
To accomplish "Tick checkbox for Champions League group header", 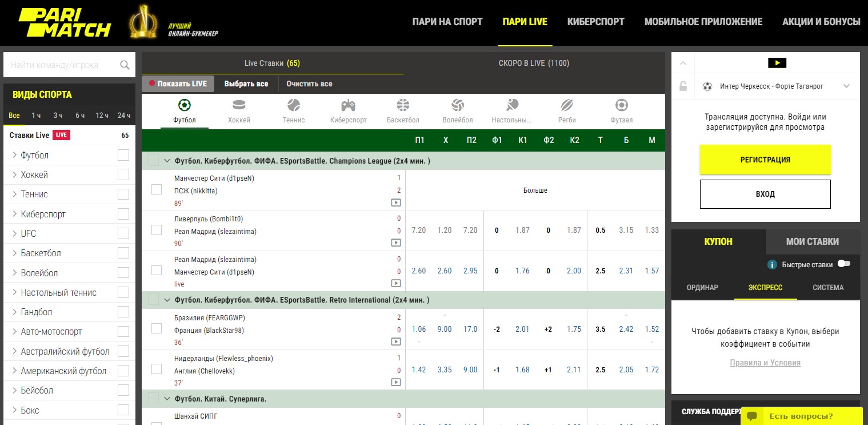I will tap(153, 161).
